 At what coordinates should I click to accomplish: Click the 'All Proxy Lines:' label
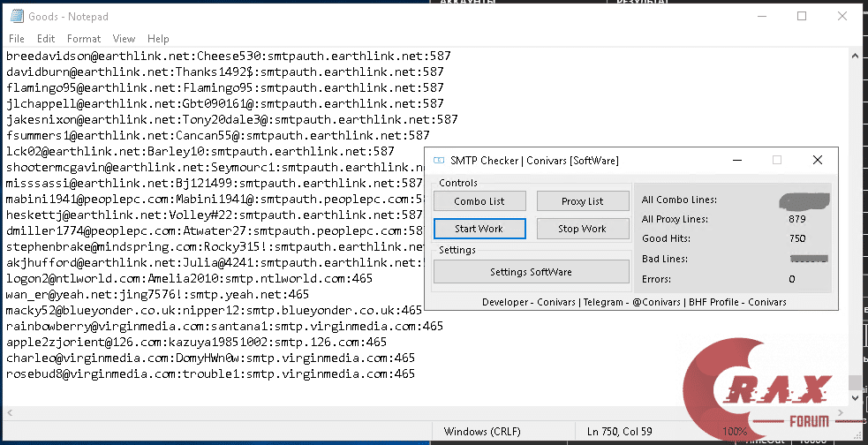click(675, 219)
